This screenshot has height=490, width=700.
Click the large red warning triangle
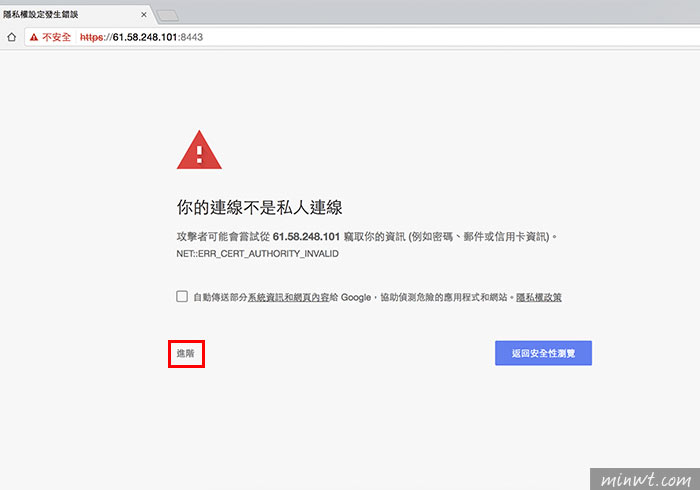click(199, 150)
